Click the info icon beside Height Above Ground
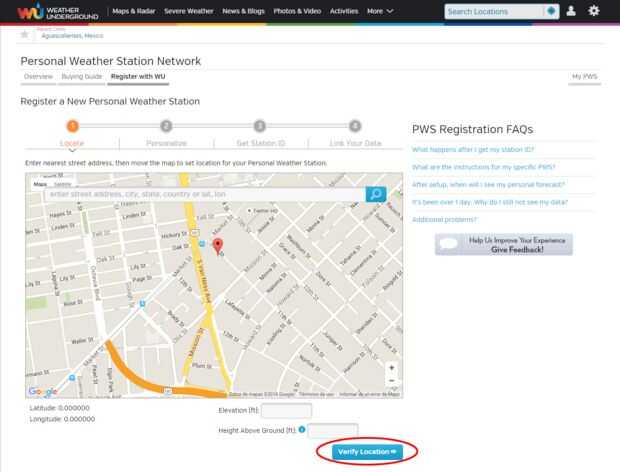Image resolution: width=620 pixels, height=472 pixels. 302,429
